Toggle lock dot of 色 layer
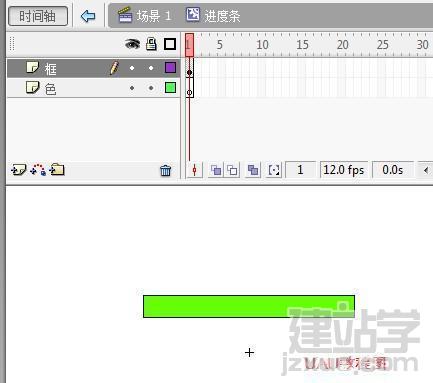 (151, 88)
